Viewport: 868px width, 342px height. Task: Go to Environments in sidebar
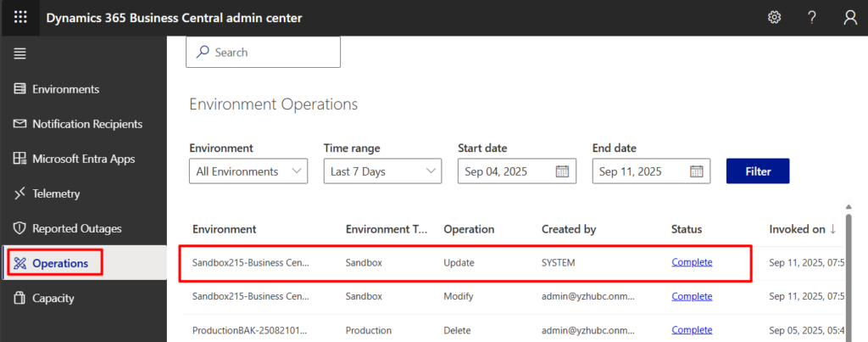(65, 89)
